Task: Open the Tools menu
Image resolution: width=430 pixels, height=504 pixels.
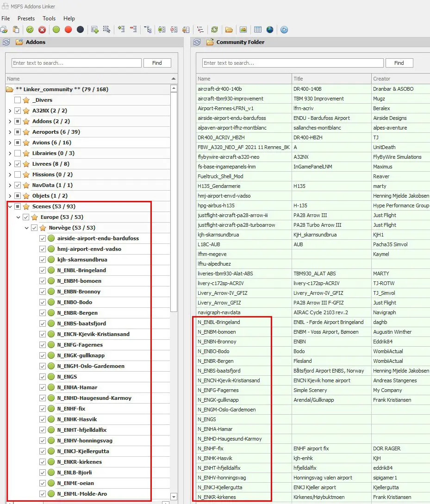Action: click(49, 19)
